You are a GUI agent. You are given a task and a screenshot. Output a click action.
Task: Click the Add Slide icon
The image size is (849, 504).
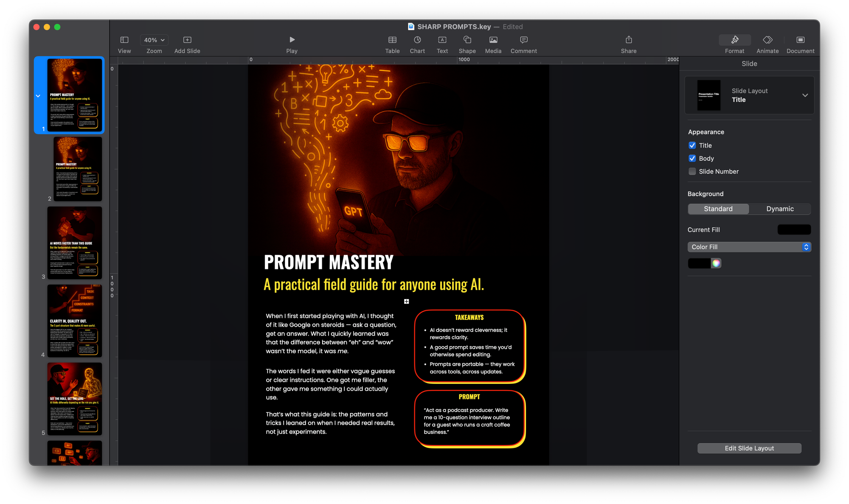187,40
